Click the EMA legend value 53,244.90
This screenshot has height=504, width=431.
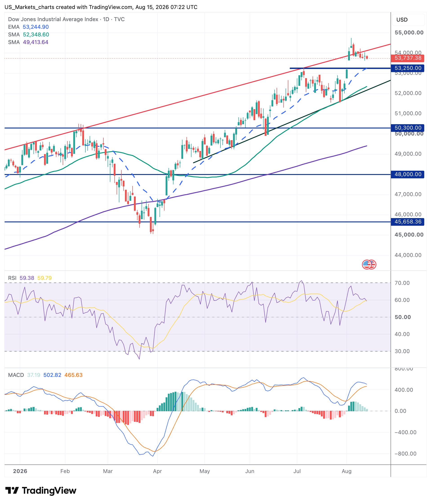click(36, 27)
